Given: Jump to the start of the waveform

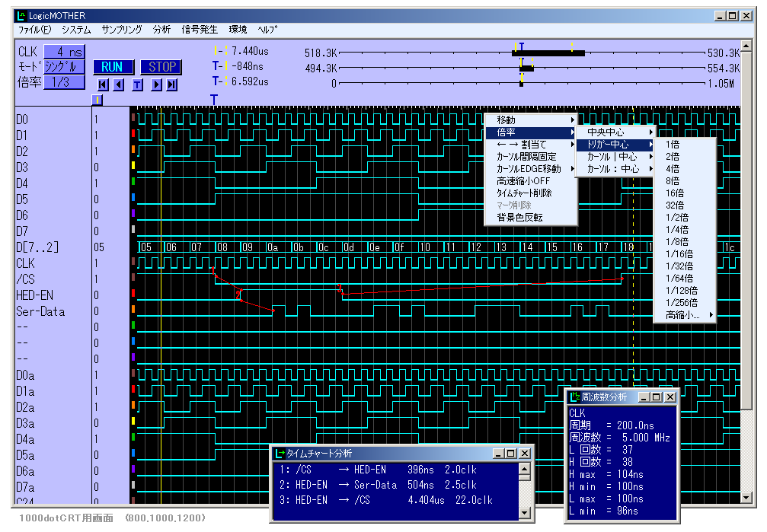Looking at the screenshot, I should pyautogui.click(x=103, y=84).
